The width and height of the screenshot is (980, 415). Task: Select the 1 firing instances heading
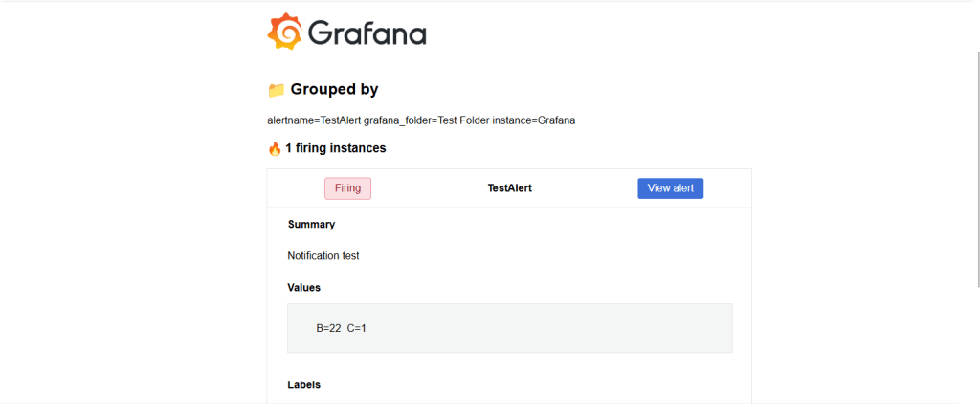point(335,148)
